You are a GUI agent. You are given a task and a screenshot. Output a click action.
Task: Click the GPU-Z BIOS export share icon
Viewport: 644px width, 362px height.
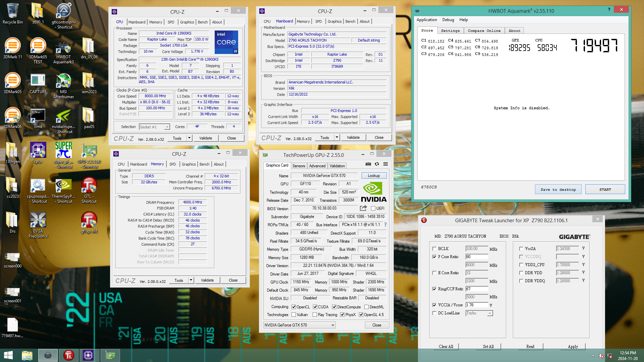(x=363, y=208)
